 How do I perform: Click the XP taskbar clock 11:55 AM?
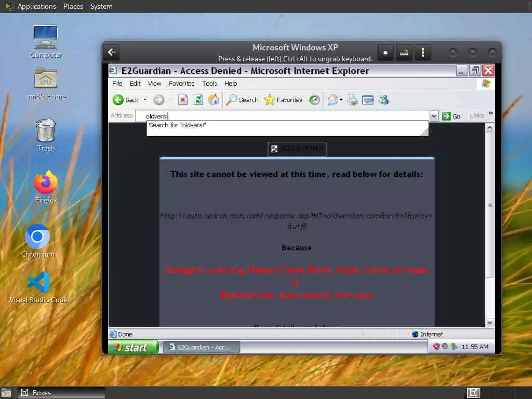point(475,347)
